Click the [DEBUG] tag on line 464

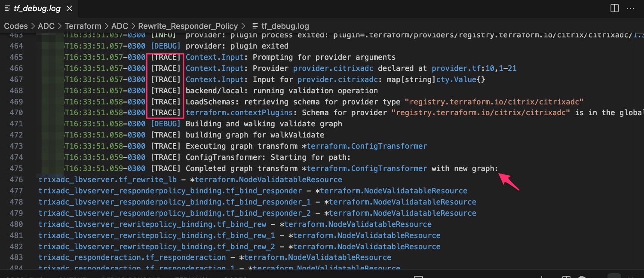(166, 46)
